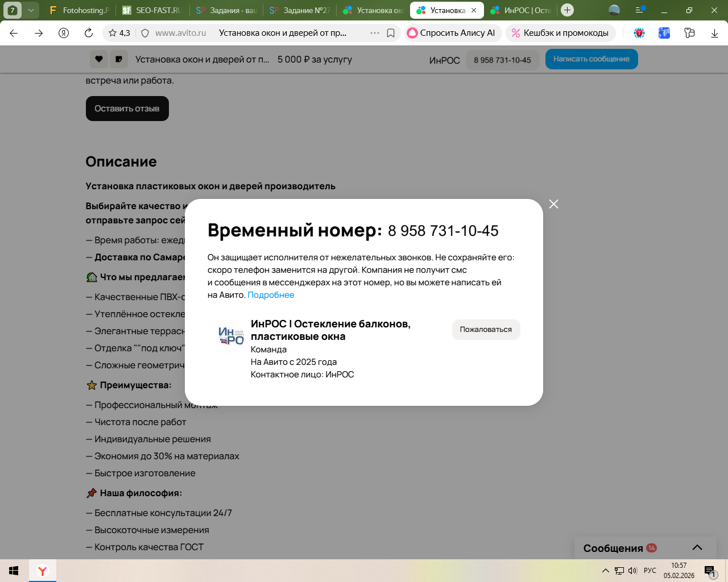
Task: Click the site protection shield icon
Action: [145, 33]
